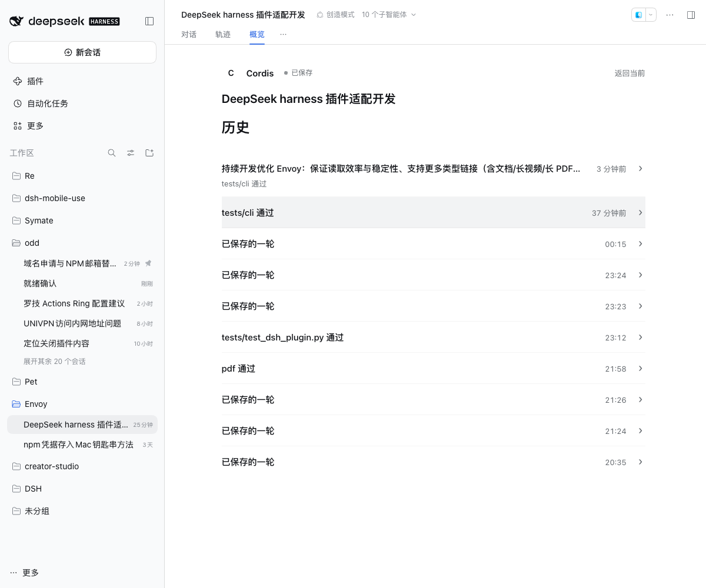The height and width of the screenshot is (588, 706).
Task: Expand the DSH folder
Action: 82,489
